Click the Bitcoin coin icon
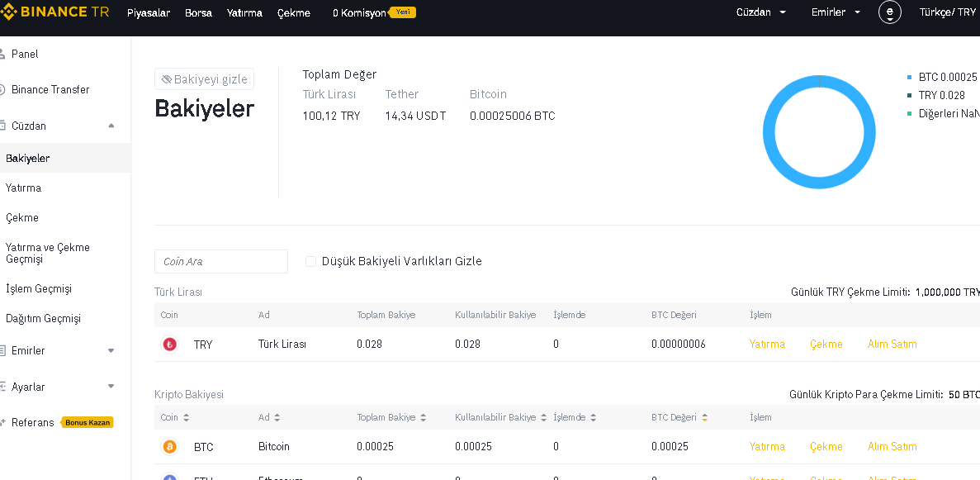The image size is (980, 480). [169, 447]
